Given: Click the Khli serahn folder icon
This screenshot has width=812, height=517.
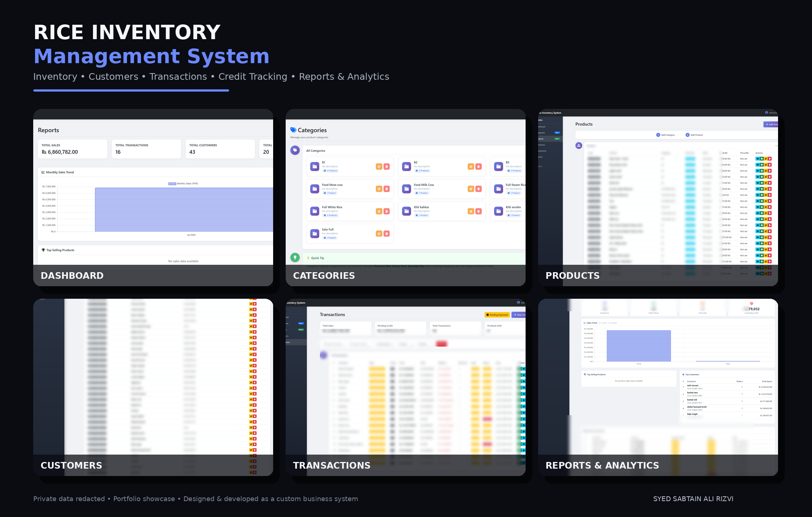Looking at the screenshot, I should coord(498,211).
